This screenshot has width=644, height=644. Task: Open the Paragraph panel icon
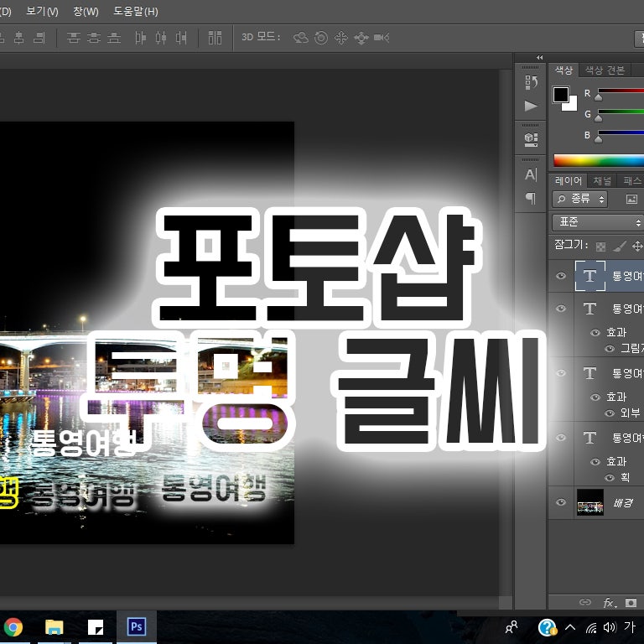pos(531,199)
